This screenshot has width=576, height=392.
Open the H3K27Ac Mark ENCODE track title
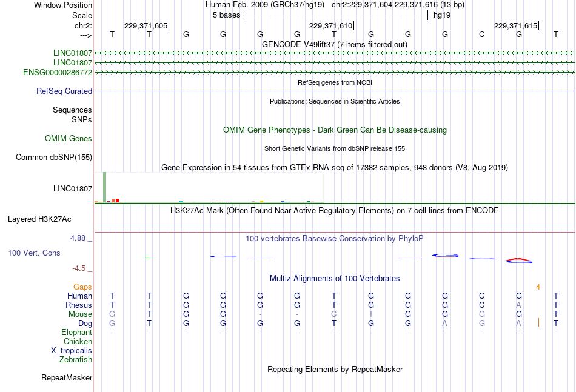(335, 211)
